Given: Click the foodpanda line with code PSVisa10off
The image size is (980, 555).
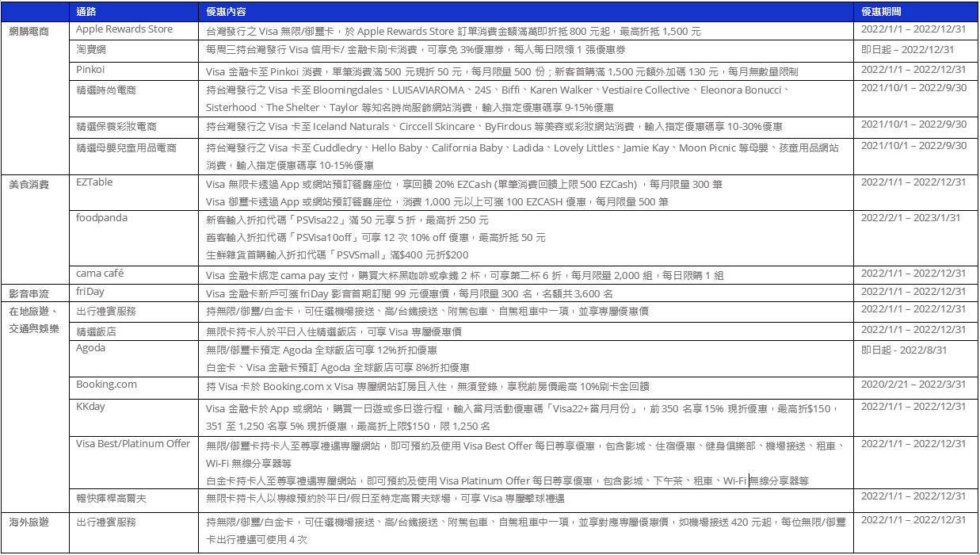Looking at the screenshot, I should pos(376,238).
